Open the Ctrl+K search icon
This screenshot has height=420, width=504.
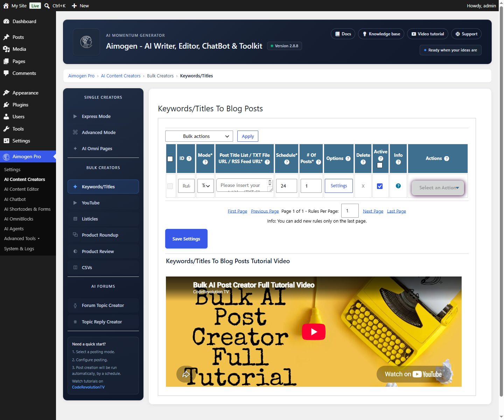47,6
